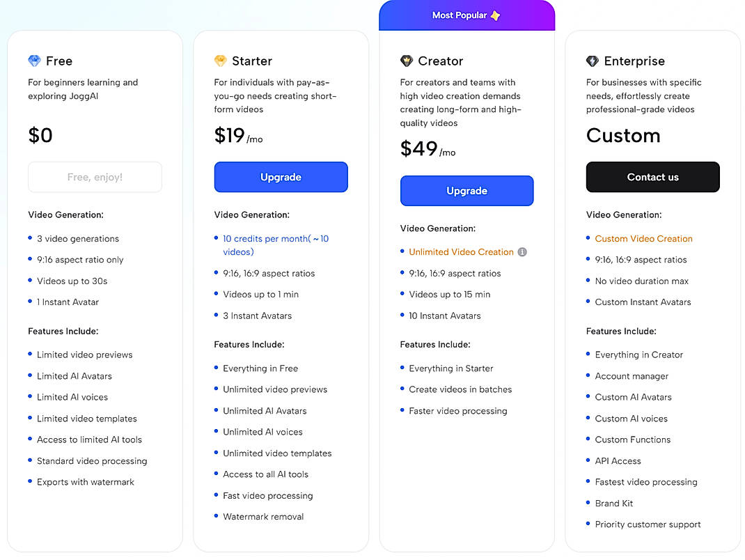
Task: Select the Custom price on Enterprise
Action: [x=623, y=136]
